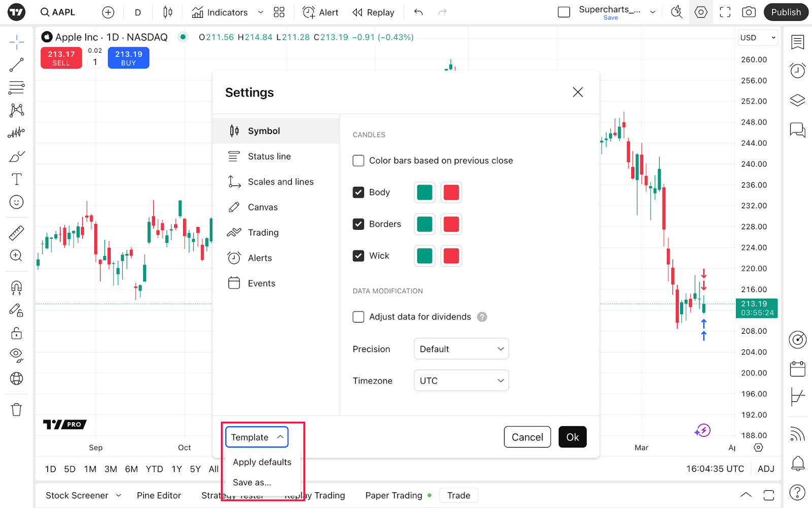Select the trend line drawing tool

pyautogui.click(x=17, y=65)
